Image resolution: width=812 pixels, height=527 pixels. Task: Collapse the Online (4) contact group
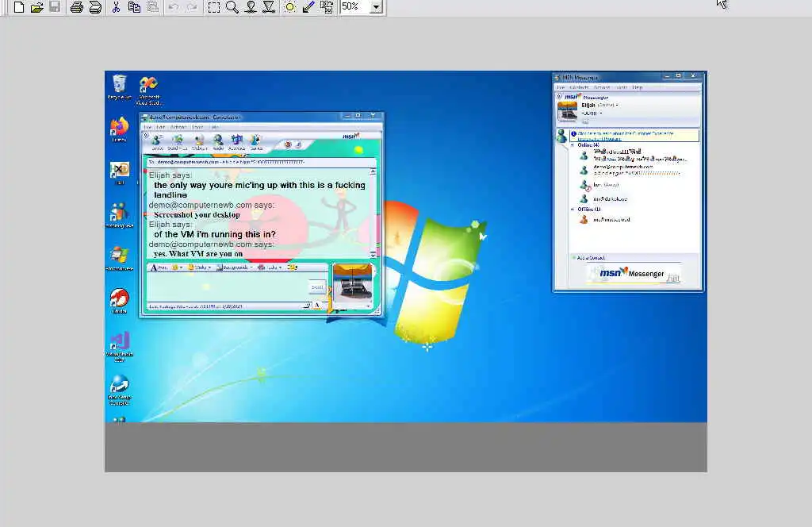(573, 145)
